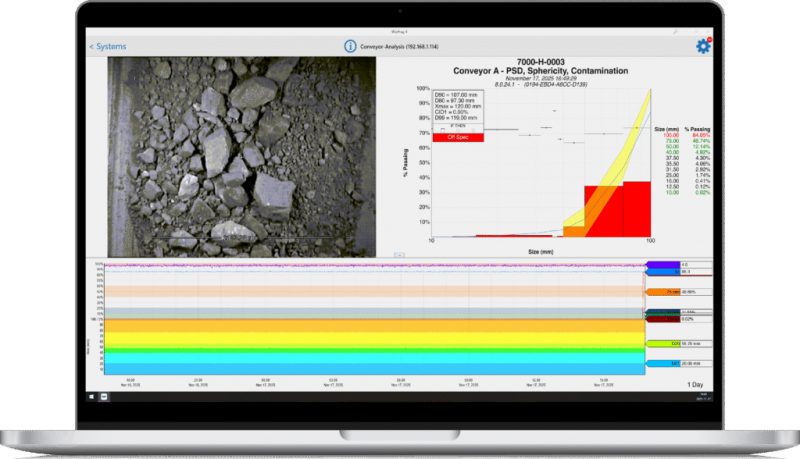This screenshot has width=800, height=459.
Task: Click the small splitter handle under camera image
Action: [399, 254]
